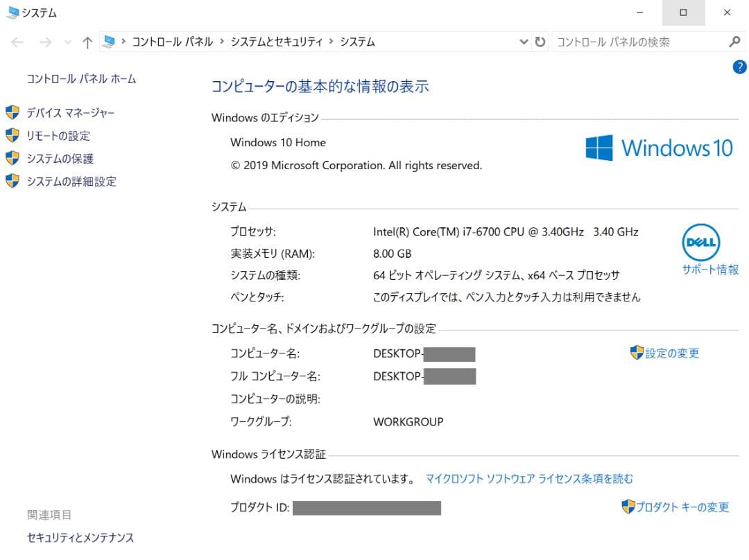Navigate to コントロール パネル in the breadcrumb
Image resolution: width=749 pixels, height=560 pixels.
click(x=172, y=42)
